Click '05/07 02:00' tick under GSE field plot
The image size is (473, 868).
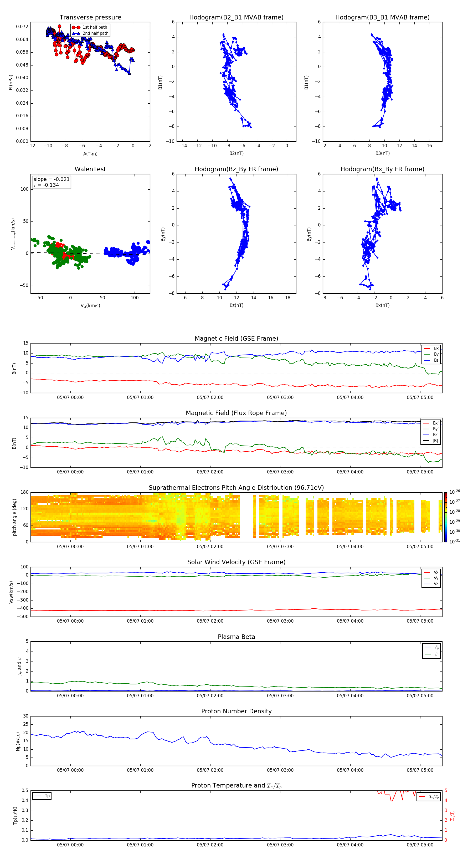210,398
